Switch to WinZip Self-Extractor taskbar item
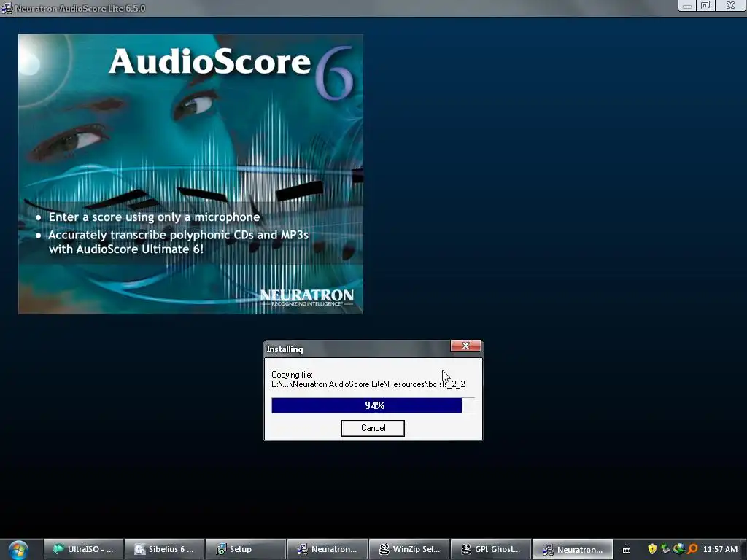Image resolution: width=747 pixels, height=560 pixels. click(409, 549)
